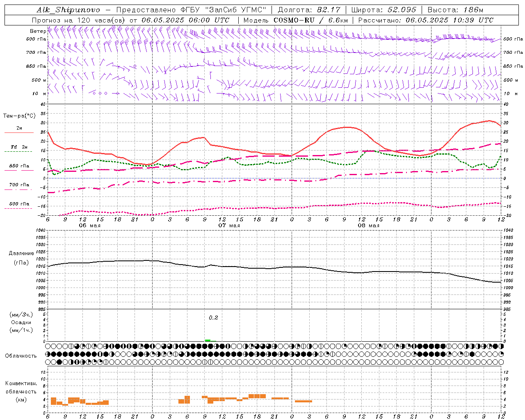525x420 pixels.
Task: Click the green precipitation bar
Action: (208, 340)
